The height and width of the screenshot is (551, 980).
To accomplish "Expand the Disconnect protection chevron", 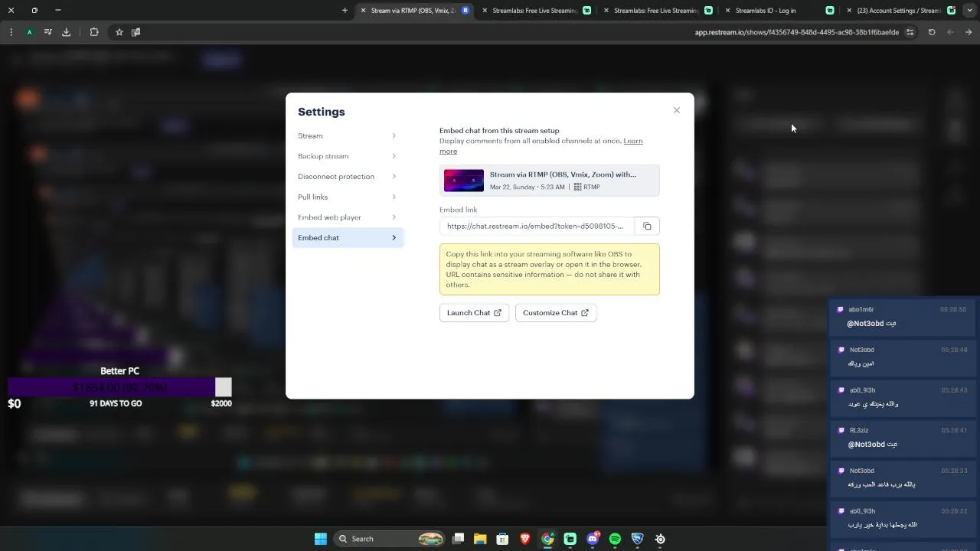I will click(x=394, y=177).
